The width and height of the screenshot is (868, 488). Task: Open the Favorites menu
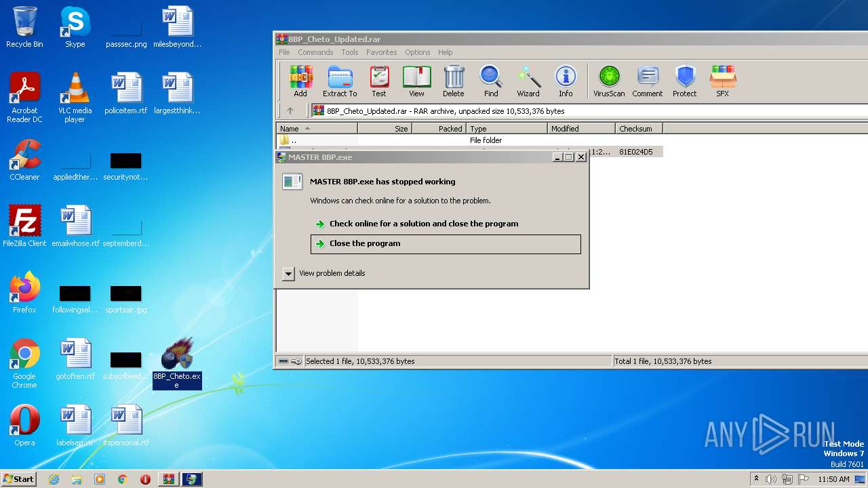(x=382, y=52)
